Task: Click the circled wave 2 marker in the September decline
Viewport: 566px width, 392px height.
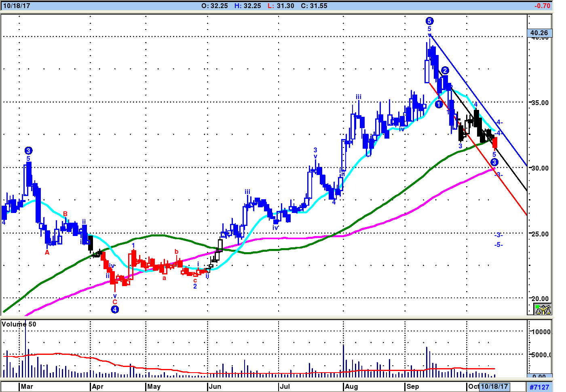Action: (445, 70)
